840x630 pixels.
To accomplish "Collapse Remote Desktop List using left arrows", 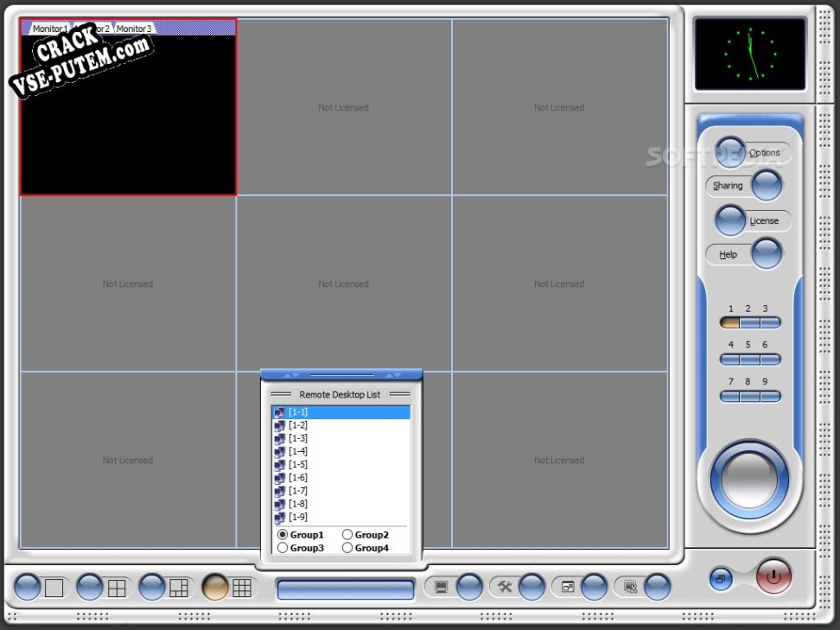I will (291, 375).
